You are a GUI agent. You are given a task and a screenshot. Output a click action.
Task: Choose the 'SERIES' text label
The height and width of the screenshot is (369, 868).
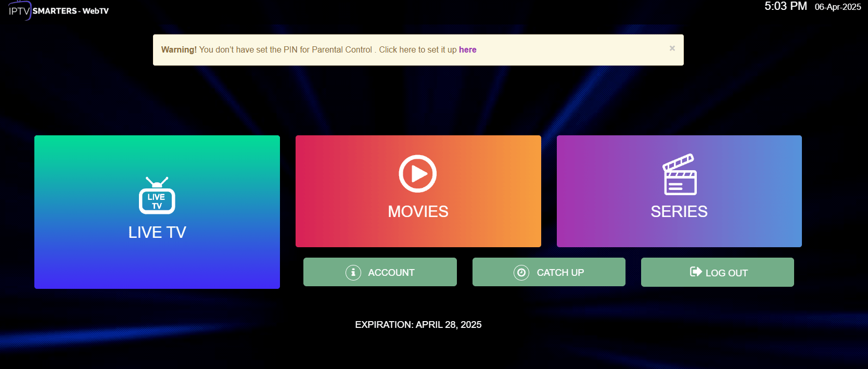pyautogui.click(x=679, y=212)
